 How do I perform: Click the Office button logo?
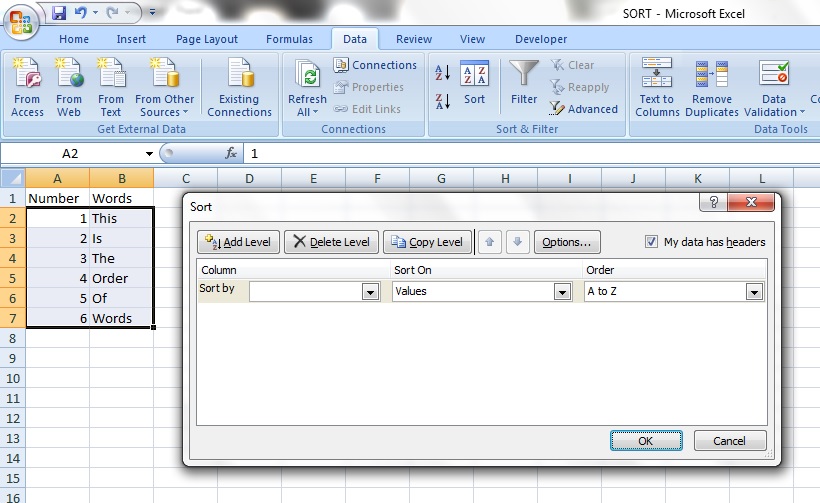22,20
